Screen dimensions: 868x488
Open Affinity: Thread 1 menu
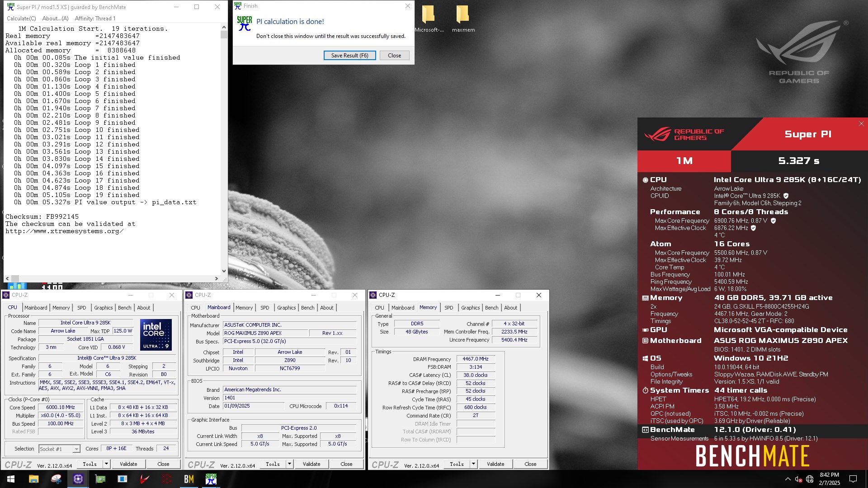95,19
